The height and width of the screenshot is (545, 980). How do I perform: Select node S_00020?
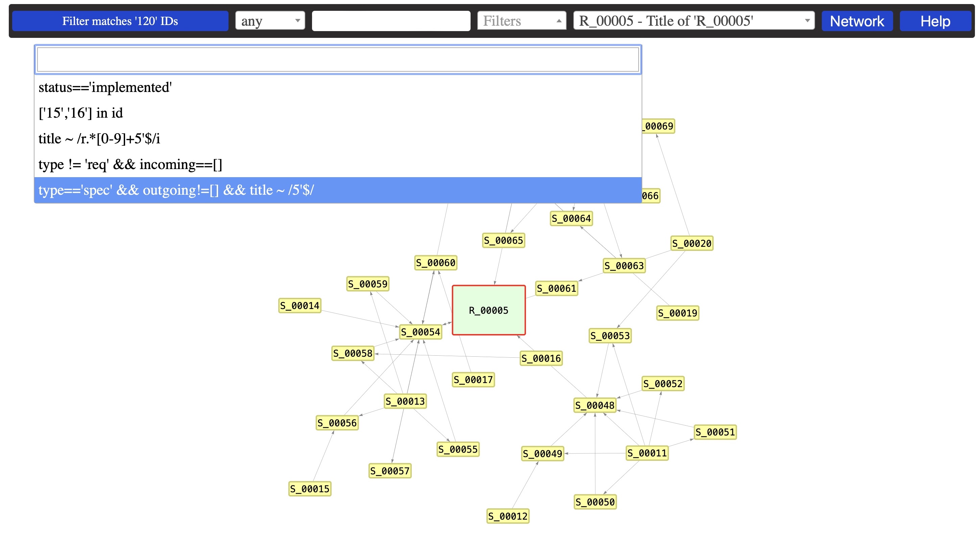coord(692,243)
